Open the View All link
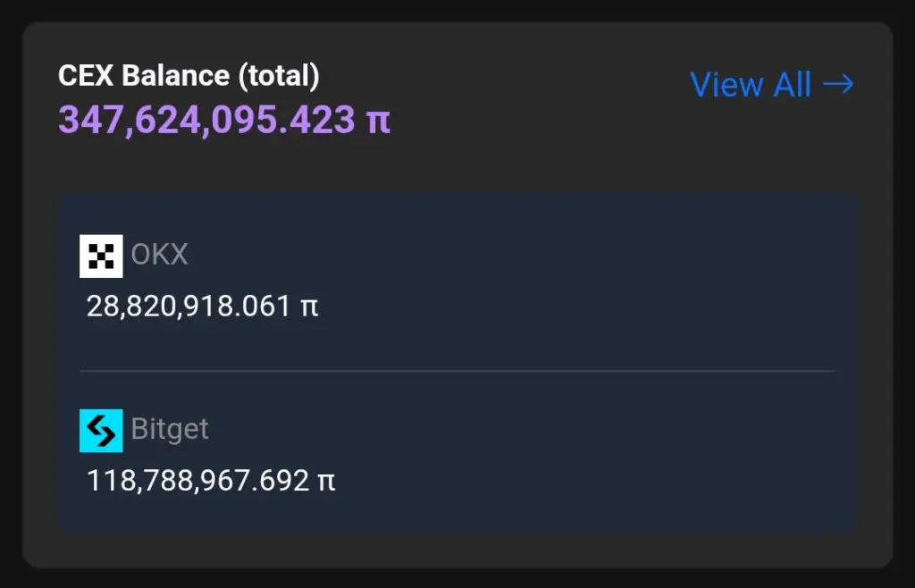915x588 pixels. (x=751, y=85)
